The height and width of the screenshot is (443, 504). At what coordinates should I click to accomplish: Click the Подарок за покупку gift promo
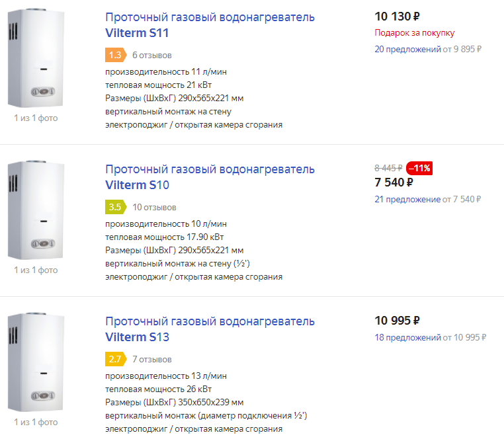(x=415, y=33)
